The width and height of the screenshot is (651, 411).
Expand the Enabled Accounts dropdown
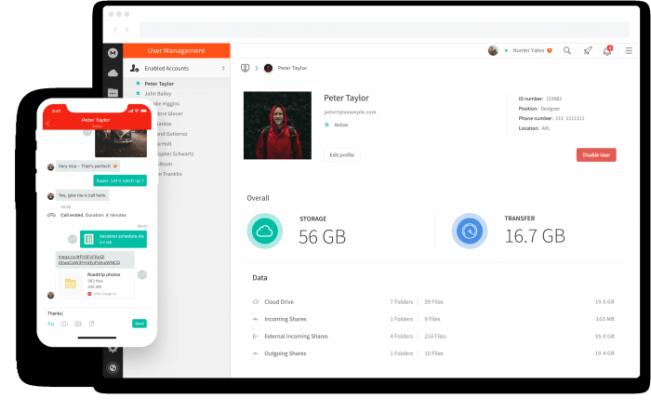click(224, 68)
